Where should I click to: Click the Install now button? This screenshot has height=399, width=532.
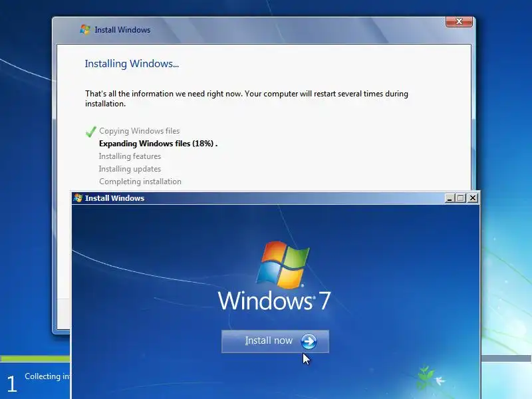tap(275, 341)
